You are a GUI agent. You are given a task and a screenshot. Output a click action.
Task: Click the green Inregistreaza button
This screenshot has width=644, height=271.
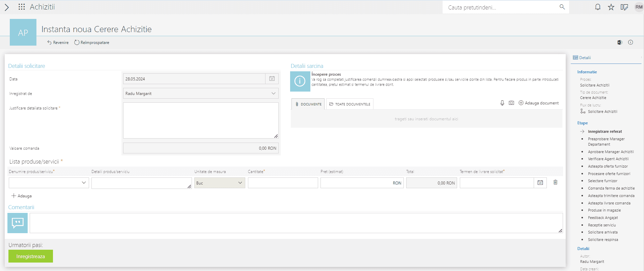31,256
